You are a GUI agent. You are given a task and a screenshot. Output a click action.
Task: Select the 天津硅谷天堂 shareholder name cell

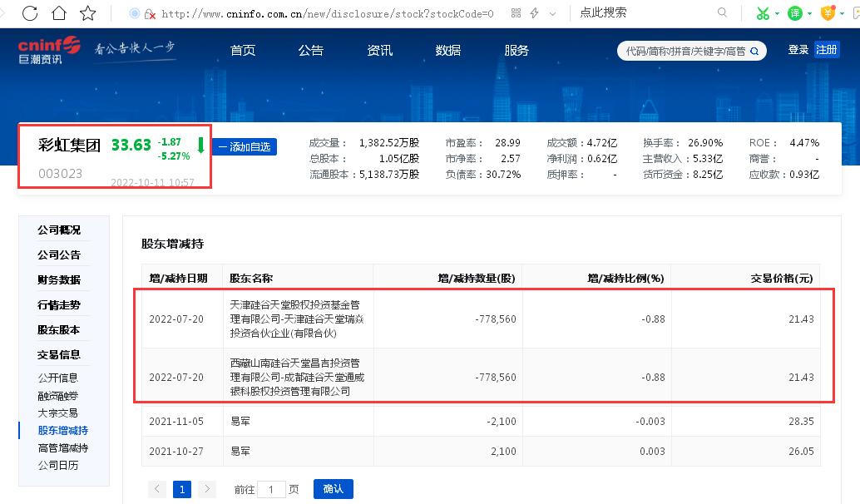297,319
